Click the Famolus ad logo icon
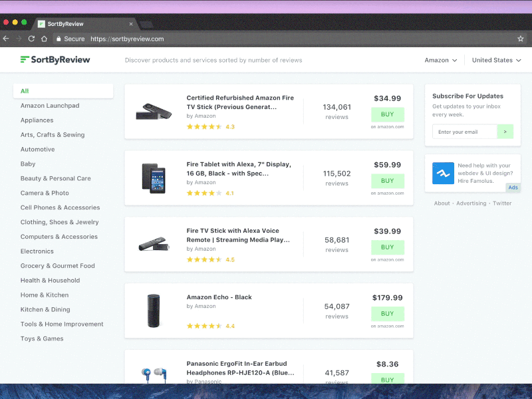The height and width of the screenshot is (399, 532). (x=443, y=174)
